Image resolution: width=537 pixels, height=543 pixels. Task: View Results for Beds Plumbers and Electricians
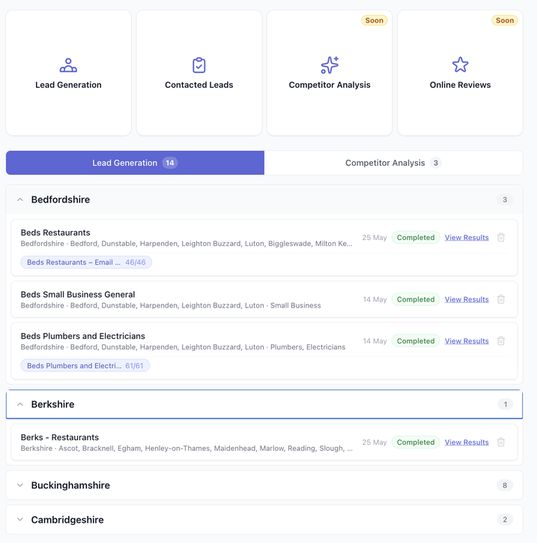pyautogui.click(x=466, y=341)
